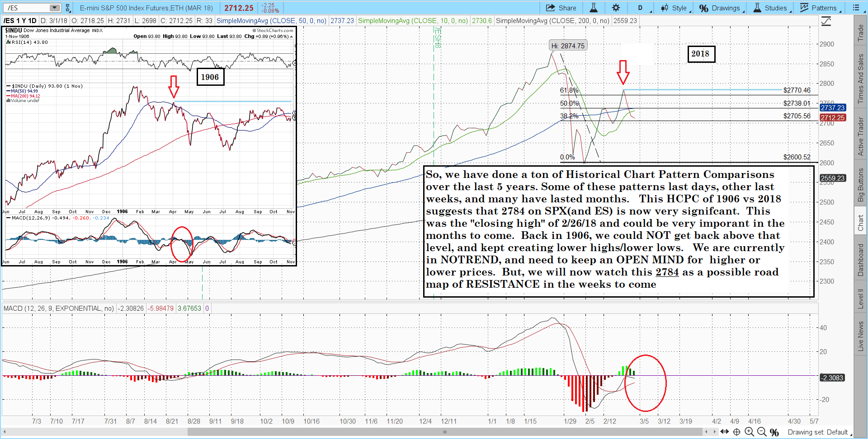Open the Share menu
The height and width of the screenshot is (439, 868).
[561, 8]
